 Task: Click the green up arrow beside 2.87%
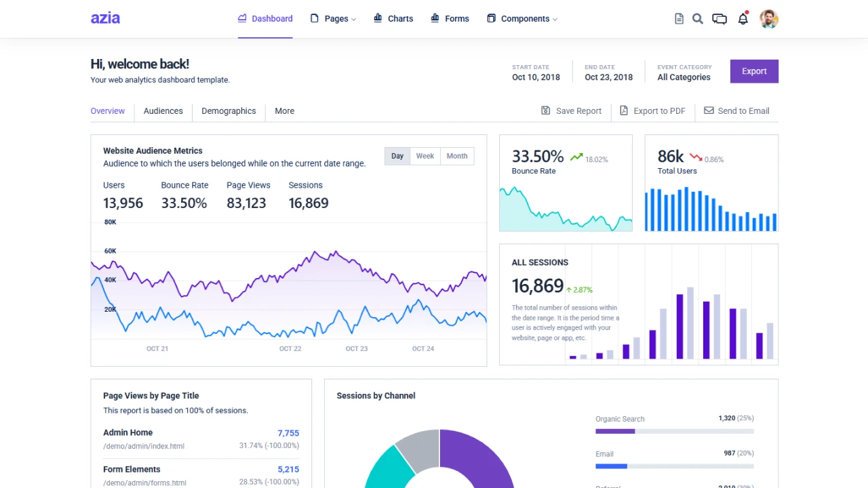(x=569, y=289)
